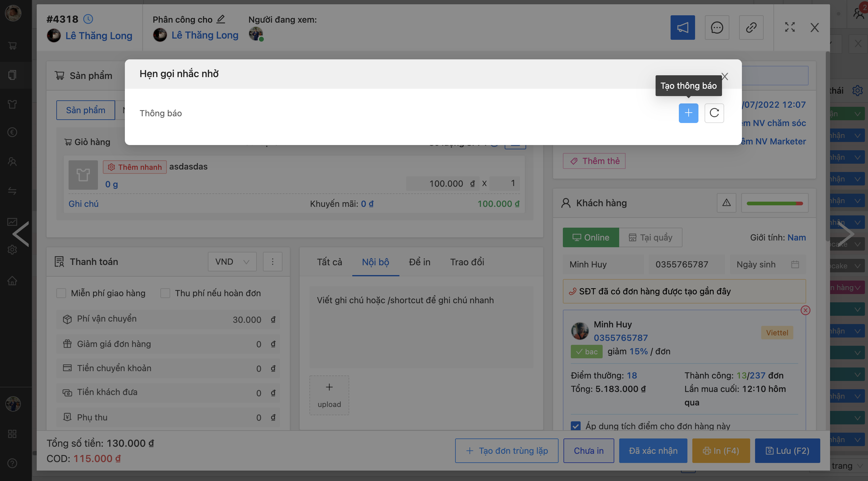Open the shopping cart icon in left sidebar
The width and height of the screenshot is (868, 481).
[x=13, y=46]
